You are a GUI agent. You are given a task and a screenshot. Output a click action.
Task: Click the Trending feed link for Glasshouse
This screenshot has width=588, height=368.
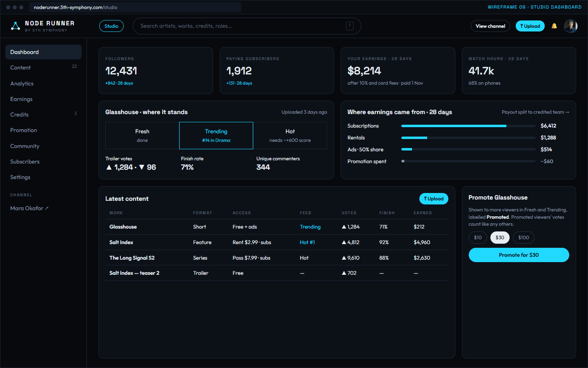coord(310,227)
